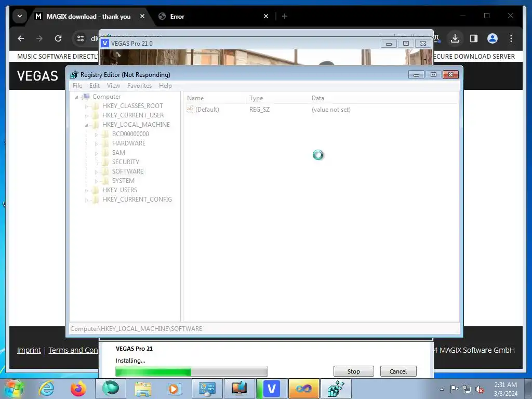Expand the HARDWARE key arrow
Viewport: 532px width, 399px height.
pyautogui.click(x=96, y=144)
